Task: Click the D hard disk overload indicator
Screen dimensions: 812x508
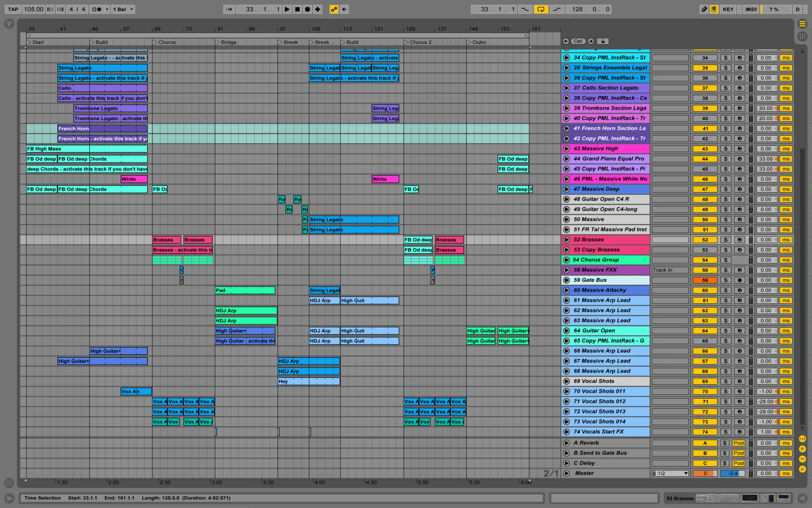Action: (x=797, y=9)
